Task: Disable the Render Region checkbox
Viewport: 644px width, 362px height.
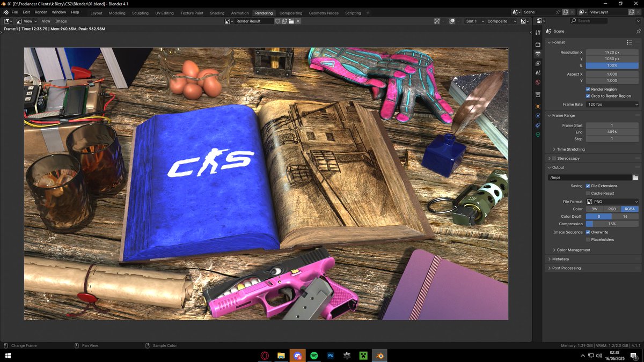Action: click(x=587, y=89)
